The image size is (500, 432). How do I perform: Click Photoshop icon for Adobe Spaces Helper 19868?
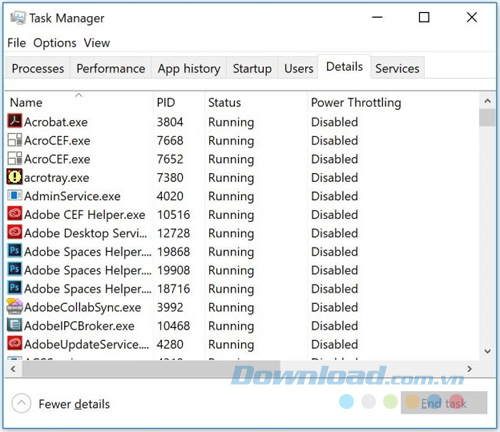(x=15, y=250)
